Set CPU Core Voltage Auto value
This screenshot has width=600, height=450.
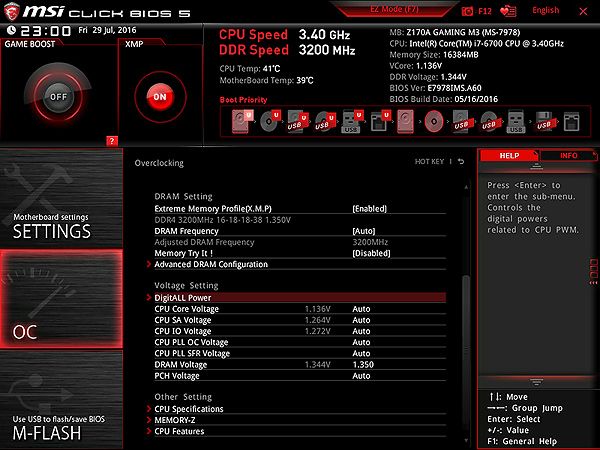tap(361, 309)
